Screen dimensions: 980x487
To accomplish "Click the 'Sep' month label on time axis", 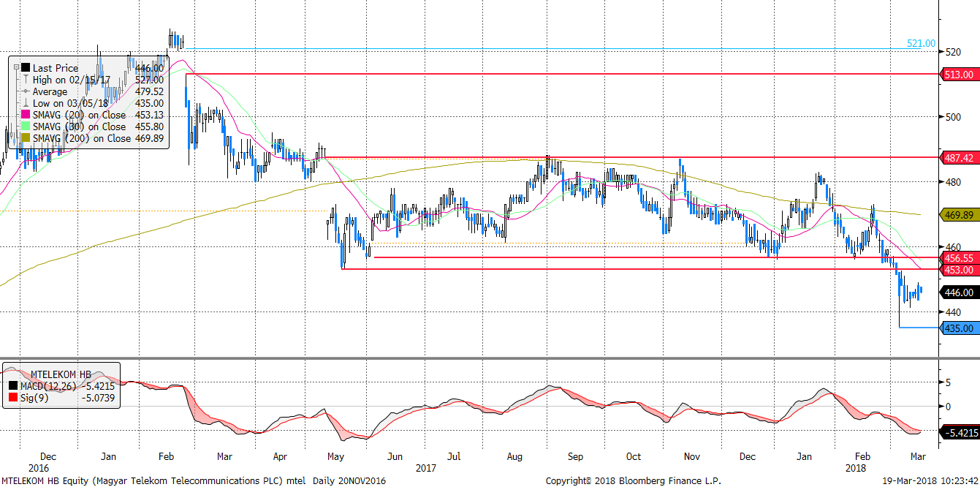I will pyautogui.click(x=575, y=456).
